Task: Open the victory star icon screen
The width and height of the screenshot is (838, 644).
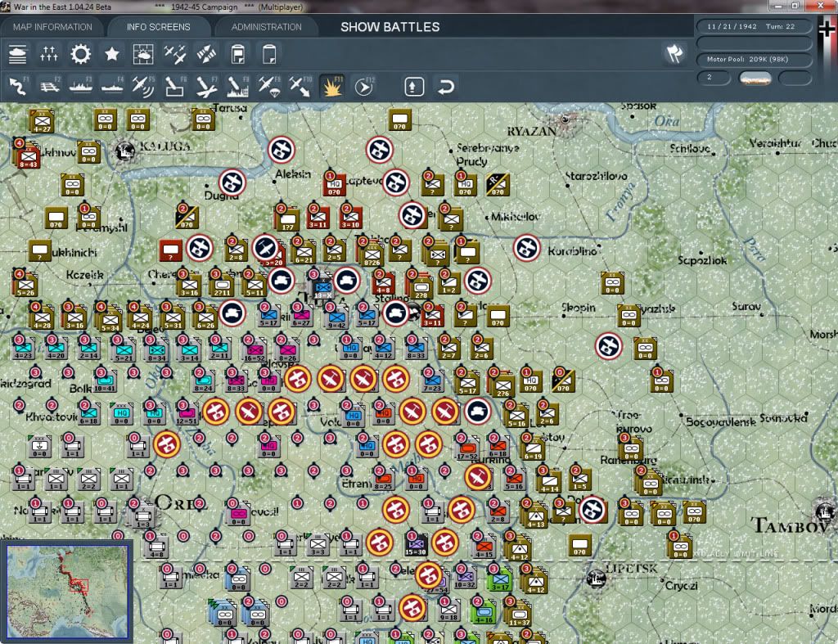Action: (x=111, y=54)
